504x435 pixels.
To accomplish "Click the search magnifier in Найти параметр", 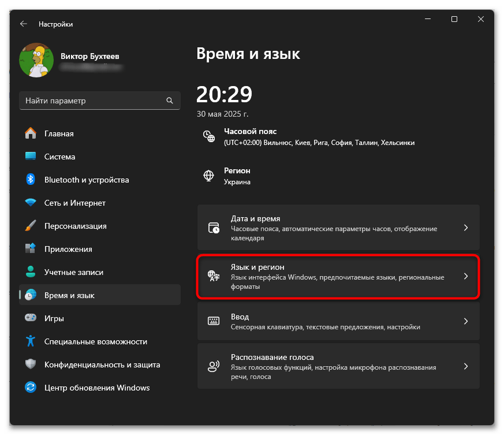I will (170, 100).
